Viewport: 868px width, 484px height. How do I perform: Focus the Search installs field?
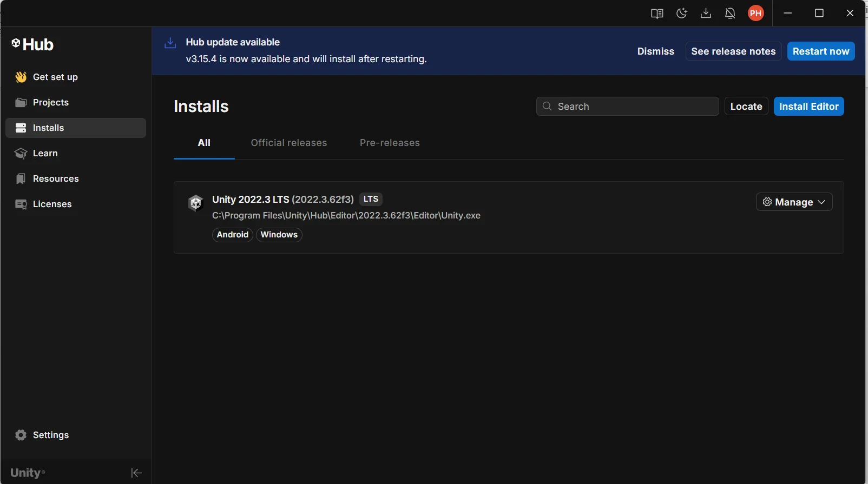(x=628, y=107)
